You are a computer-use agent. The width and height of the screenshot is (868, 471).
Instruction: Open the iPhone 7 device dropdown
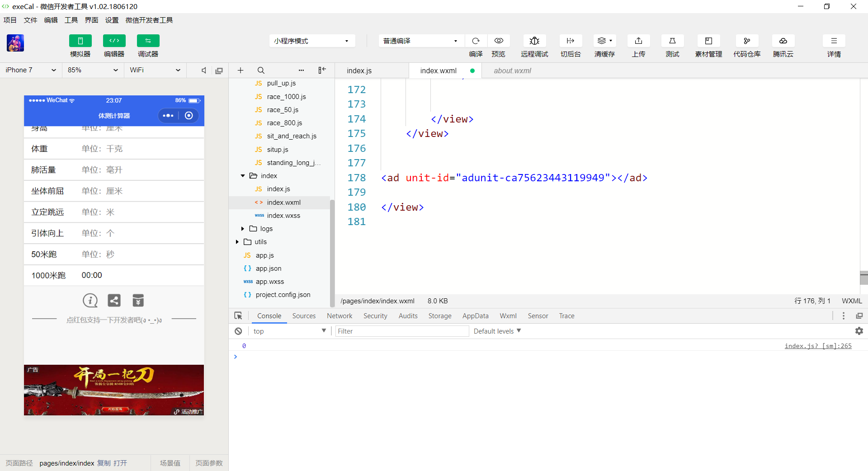click(x=31, y=70)
